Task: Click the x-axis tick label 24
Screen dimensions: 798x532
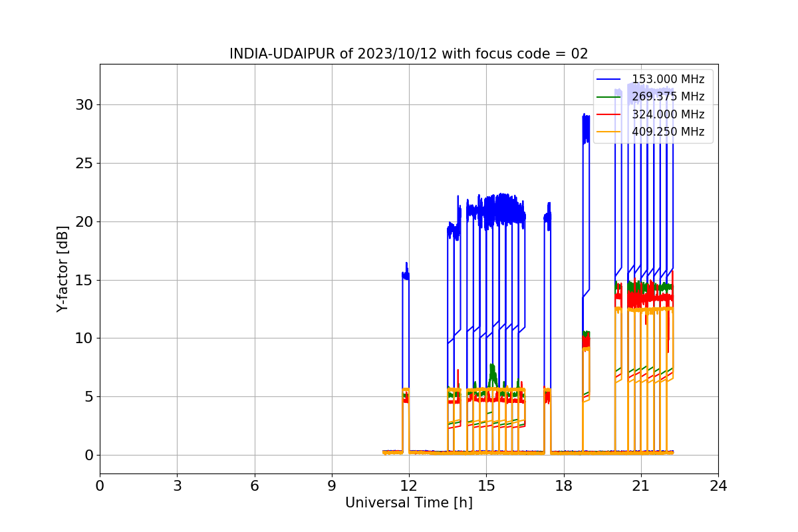Action: (718, 485)
